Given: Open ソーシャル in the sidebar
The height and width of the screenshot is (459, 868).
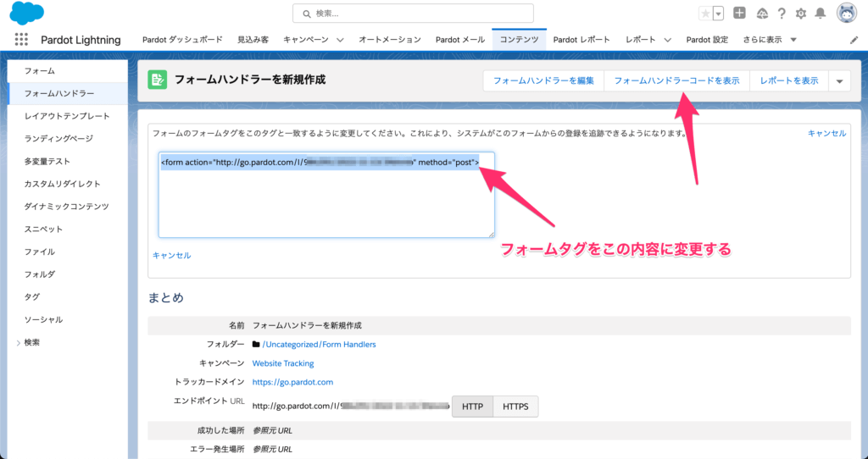Looking at the screenshot, I should click(x=68, y=319).
